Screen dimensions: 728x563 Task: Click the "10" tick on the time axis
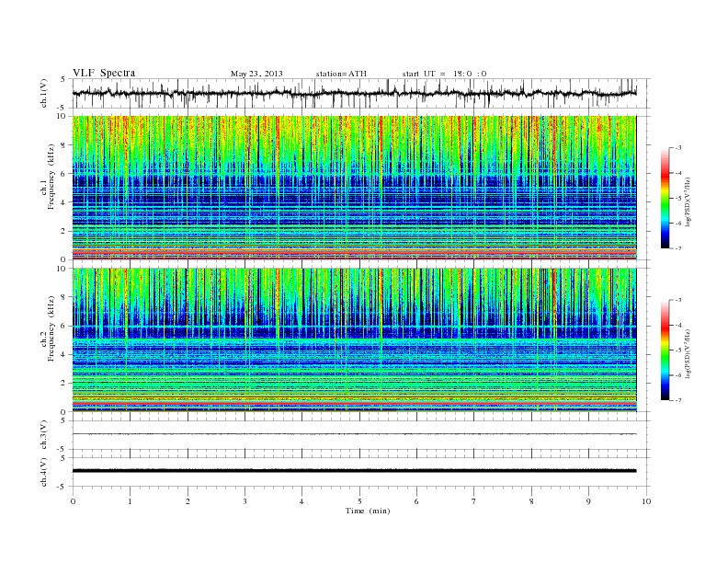[646, 501]
